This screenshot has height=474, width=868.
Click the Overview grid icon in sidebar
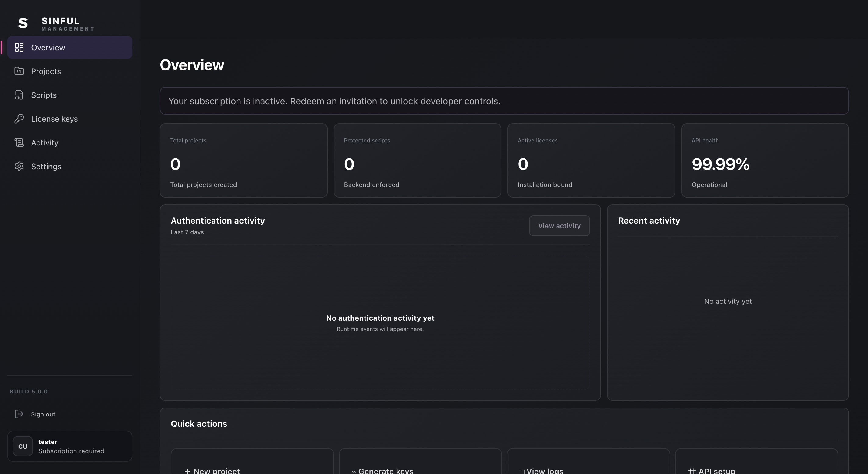click(19, 47)
